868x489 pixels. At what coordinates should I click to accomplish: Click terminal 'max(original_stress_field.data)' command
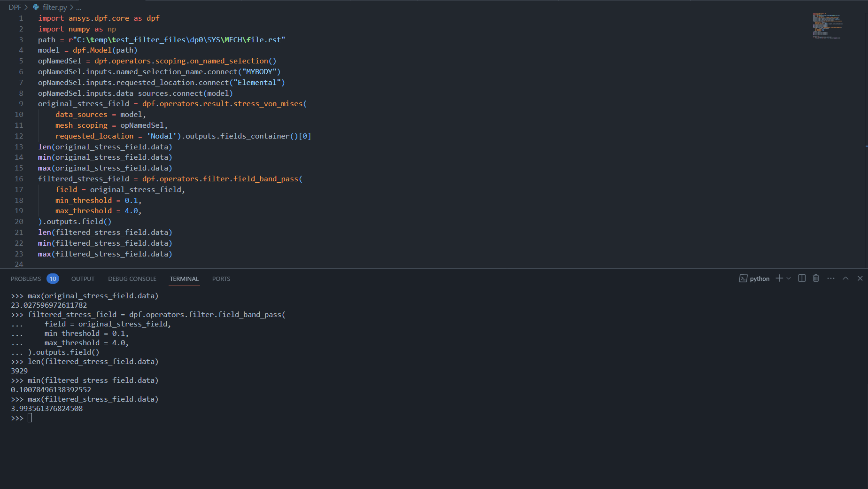tap(93, 296)
